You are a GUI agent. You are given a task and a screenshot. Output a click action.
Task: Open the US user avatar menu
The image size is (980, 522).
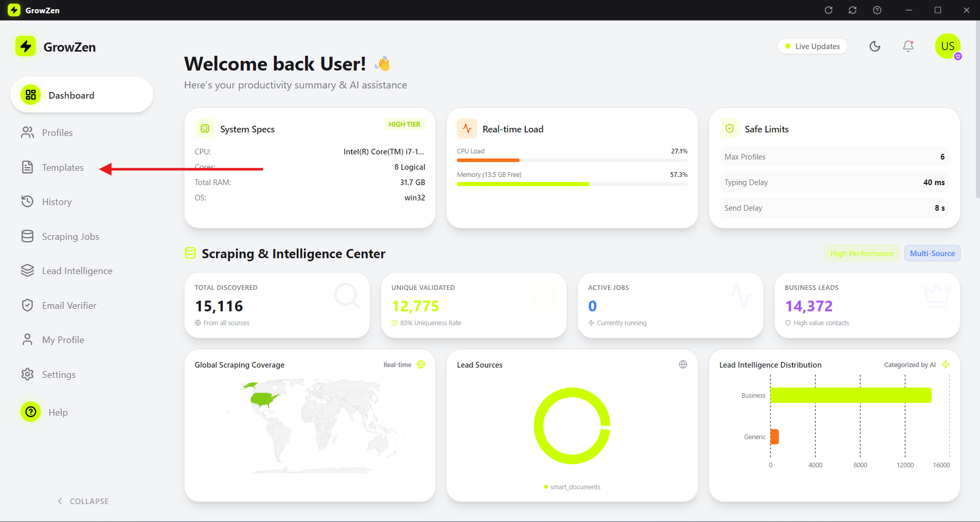(x=947, y=47)
